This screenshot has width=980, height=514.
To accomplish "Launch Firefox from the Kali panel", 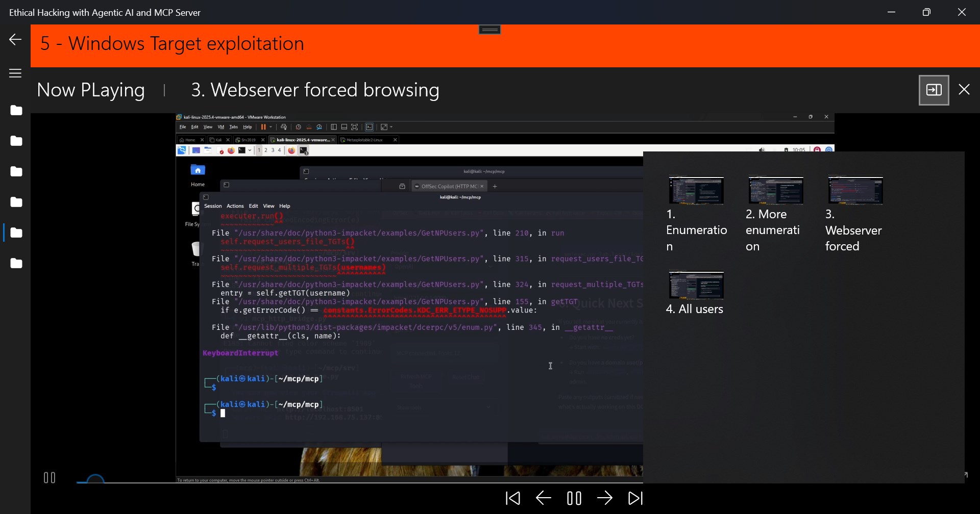I will coord(231,150).
